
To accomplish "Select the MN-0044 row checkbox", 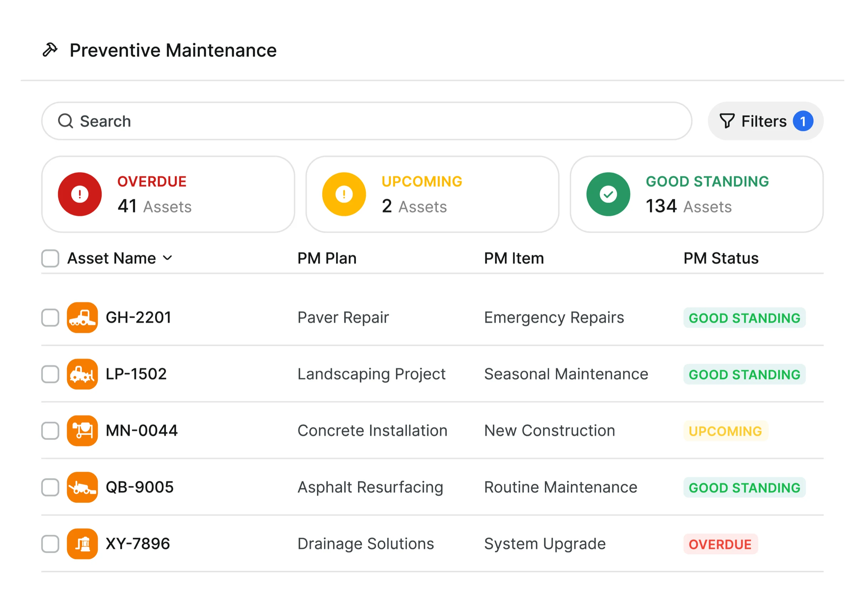I will click(x=50, y=431).
